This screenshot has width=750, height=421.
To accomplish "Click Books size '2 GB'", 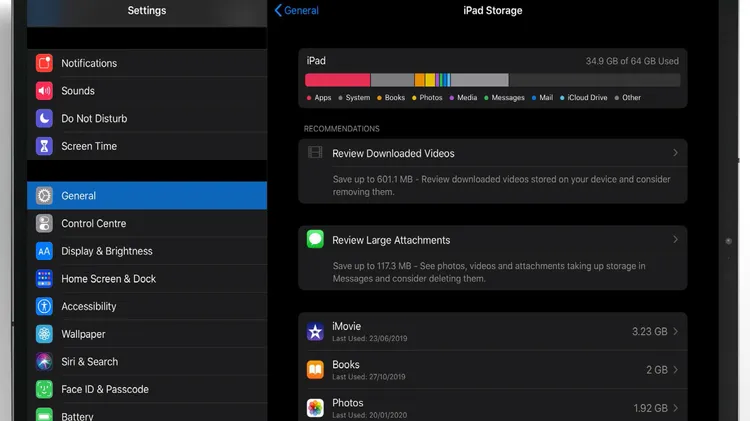I will (657, 370).
